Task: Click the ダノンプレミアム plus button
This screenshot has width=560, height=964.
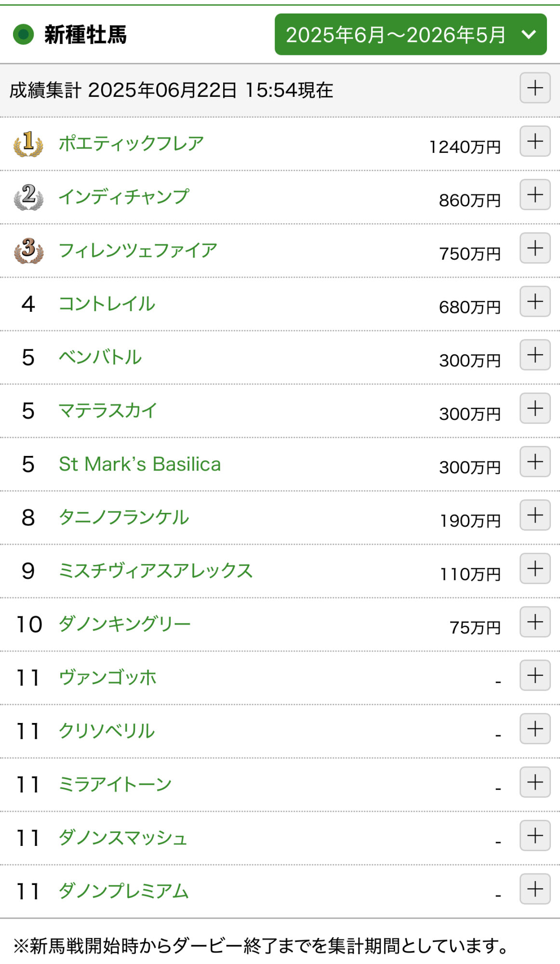Action: click(x=535, y=889)
